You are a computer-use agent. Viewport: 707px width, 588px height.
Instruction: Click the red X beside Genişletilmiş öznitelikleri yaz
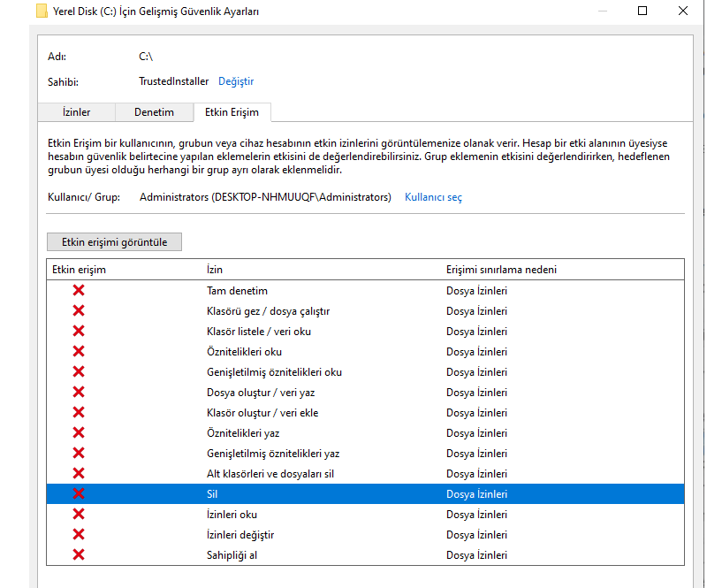(79, 453)
